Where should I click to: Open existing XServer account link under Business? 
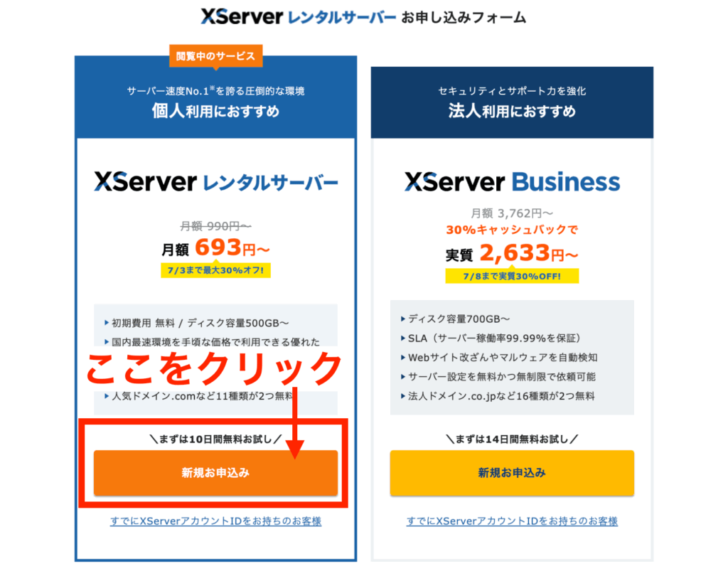[x=512, y=521]
